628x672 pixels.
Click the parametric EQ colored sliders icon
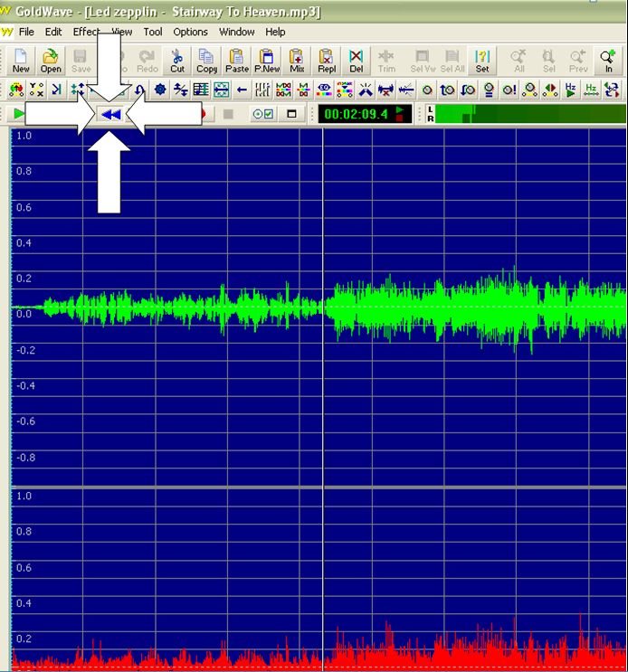coord(345,90)
